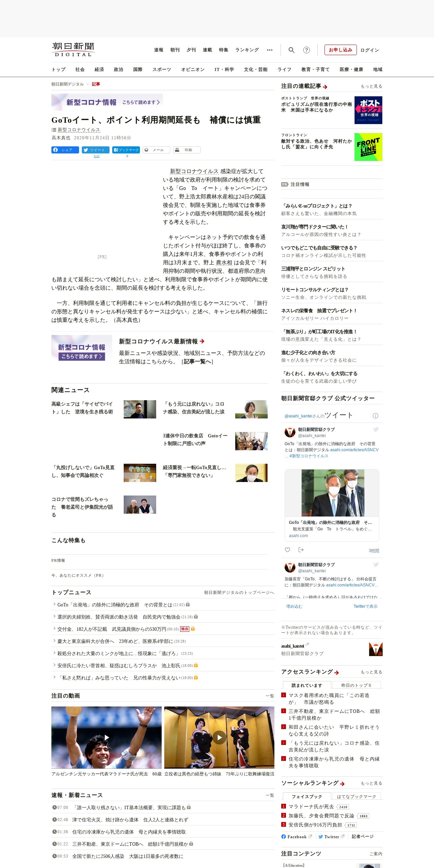Open ポストトランプ series thumbnail
The image size is (434, 868).
368,110
